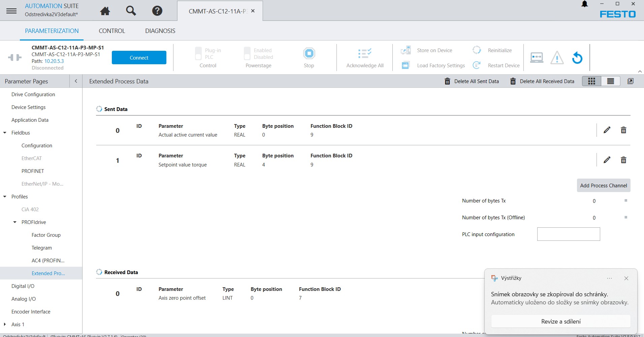The height and width of the screenshot is (337, 644).
Task: Click the Acknowledge All icon
Action: click(365, 53)
